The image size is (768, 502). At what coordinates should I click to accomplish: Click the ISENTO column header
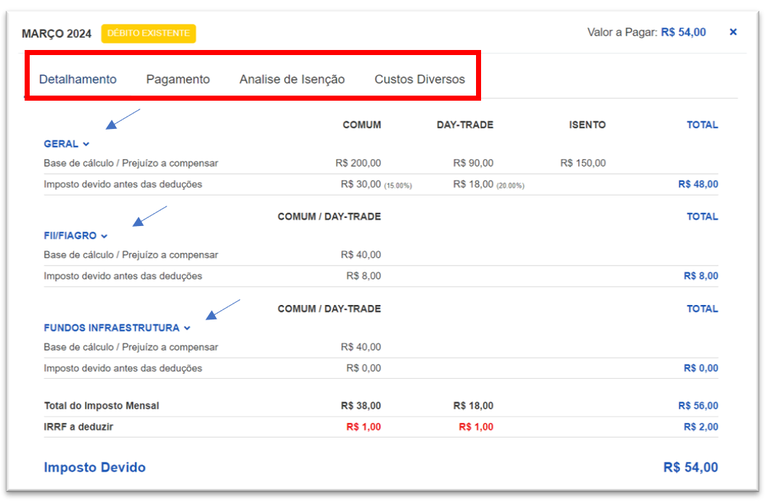587,125
